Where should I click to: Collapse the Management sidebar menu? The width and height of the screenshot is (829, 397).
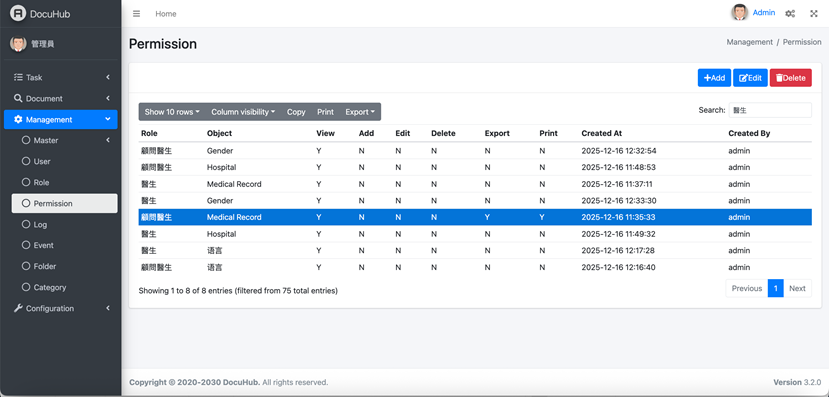pyautogui.click(x=60, y=119)
